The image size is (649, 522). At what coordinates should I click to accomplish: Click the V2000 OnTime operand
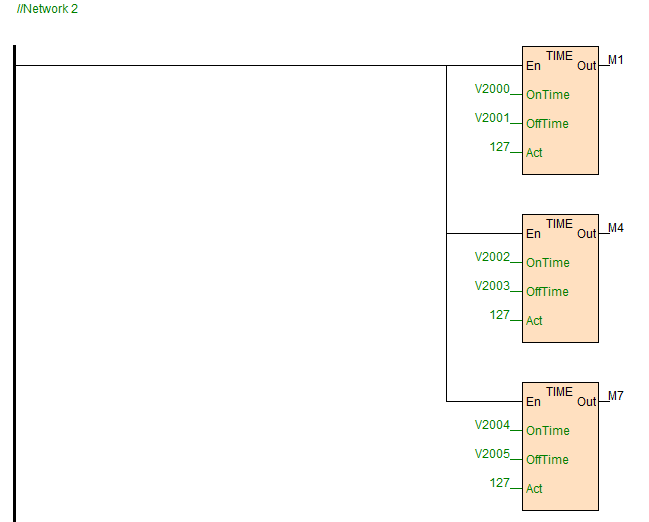click(492, 89)
